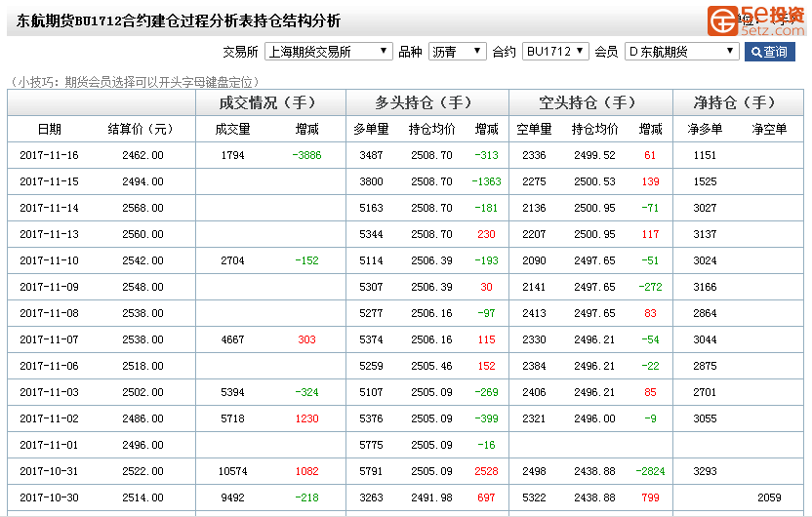Select date cell 2017-11-10
Image resolution: width=812 pixels, height=517 pixels.
(x=49, y=260)
